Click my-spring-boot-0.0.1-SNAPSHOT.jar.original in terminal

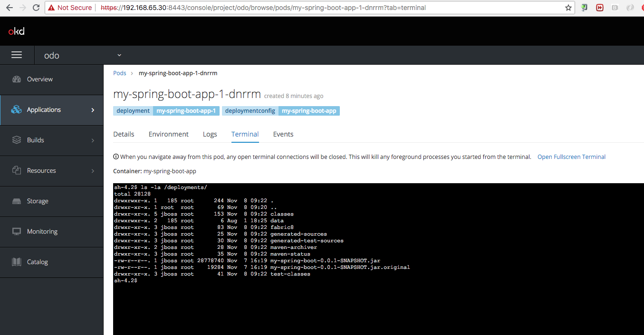click(x=340, y=267)
